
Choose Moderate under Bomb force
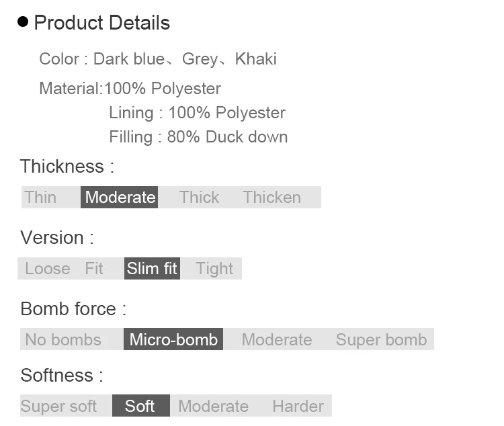pyautogui.click(x=277, y=339)
